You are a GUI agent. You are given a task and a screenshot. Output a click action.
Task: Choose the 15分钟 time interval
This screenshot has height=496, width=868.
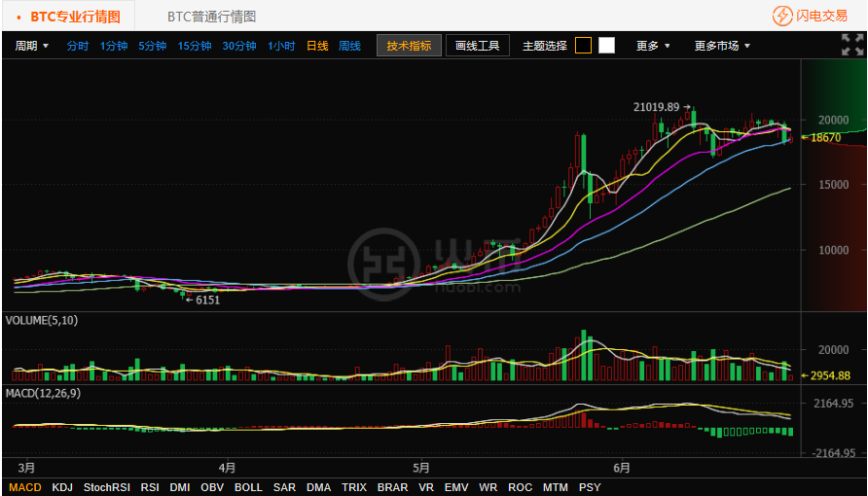tap(195, 46)
